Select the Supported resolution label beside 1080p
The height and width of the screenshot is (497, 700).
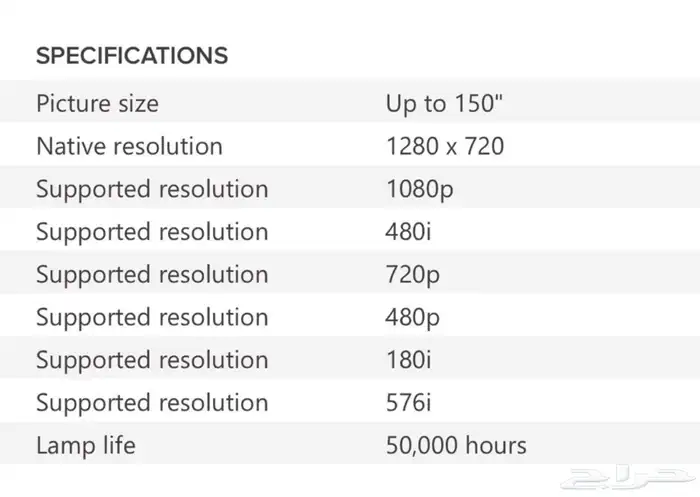pyautogui.click(x=152, y=189)
